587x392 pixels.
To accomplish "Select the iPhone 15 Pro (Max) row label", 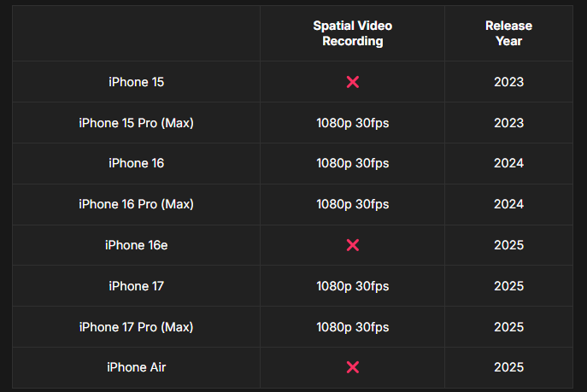I will (136, 123).
